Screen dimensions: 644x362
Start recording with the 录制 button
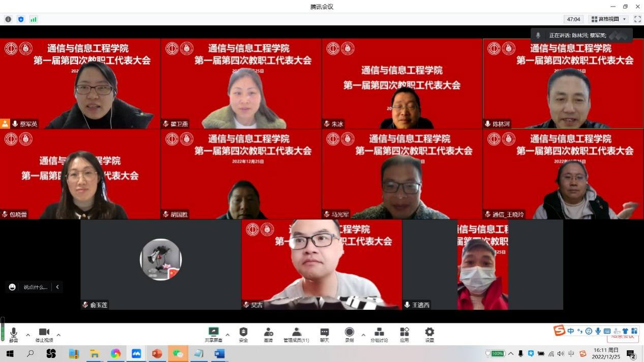pos(349,334)
